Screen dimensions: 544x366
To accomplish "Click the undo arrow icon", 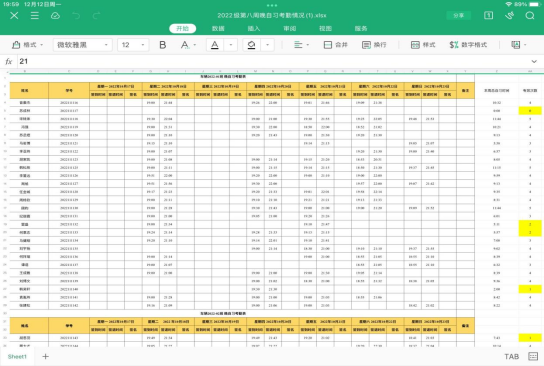I will tap(76, 15).
